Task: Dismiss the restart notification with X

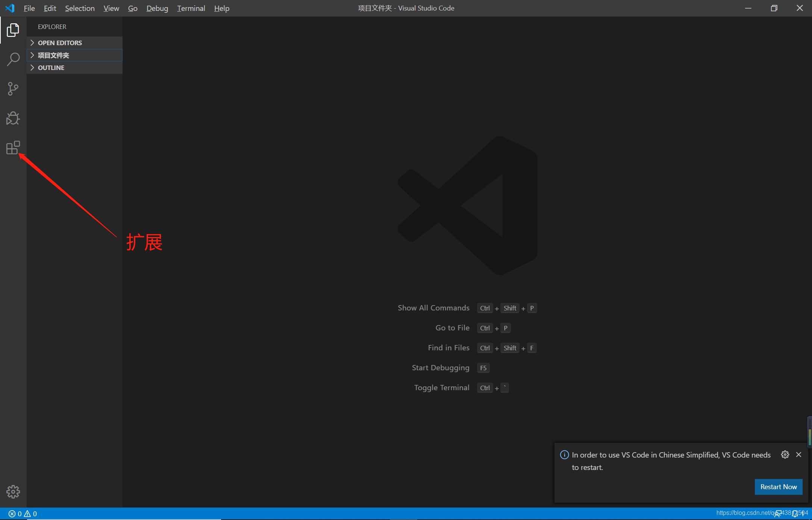Action: click(x=799, y=455)
